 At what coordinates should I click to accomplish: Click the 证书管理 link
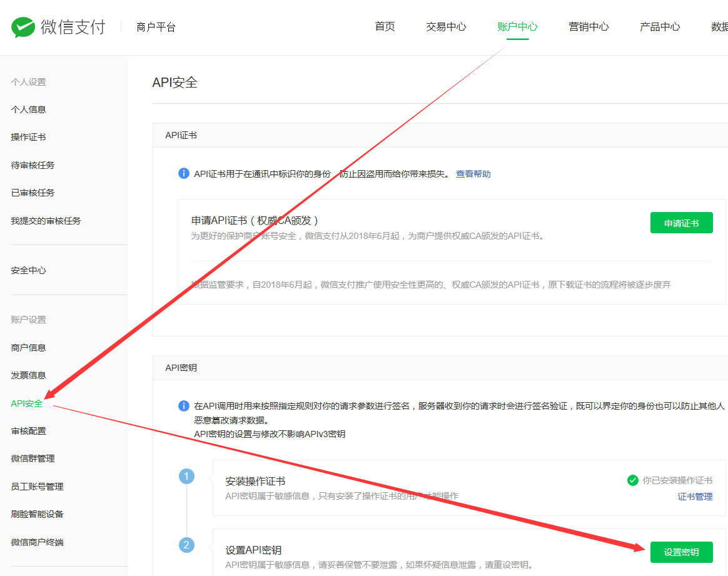[695, 497]
